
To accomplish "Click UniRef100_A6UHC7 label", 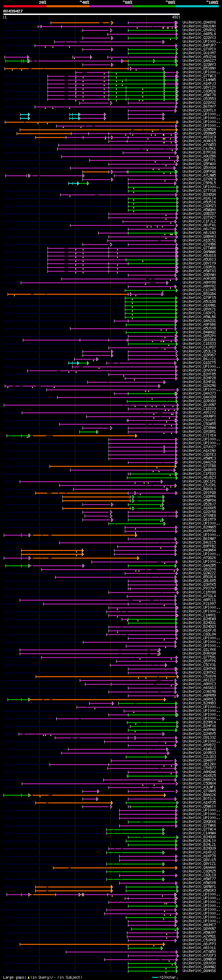I will point(199,925).
